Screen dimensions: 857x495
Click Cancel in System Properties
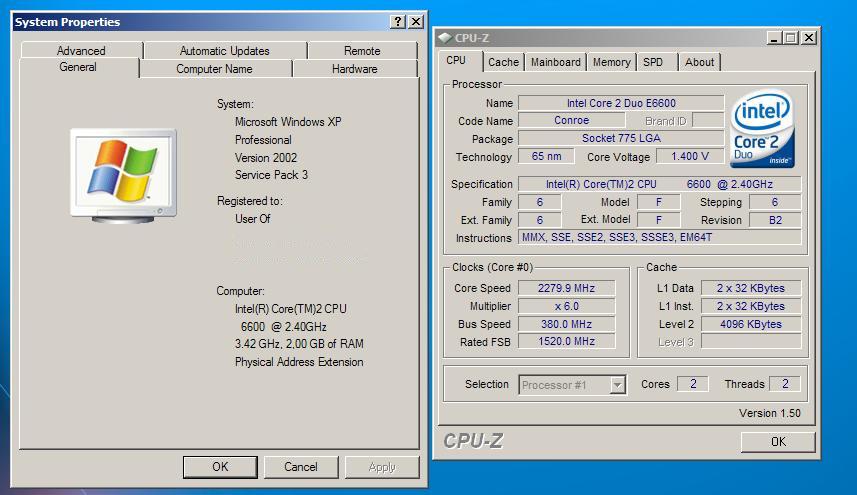click(301, 467)
